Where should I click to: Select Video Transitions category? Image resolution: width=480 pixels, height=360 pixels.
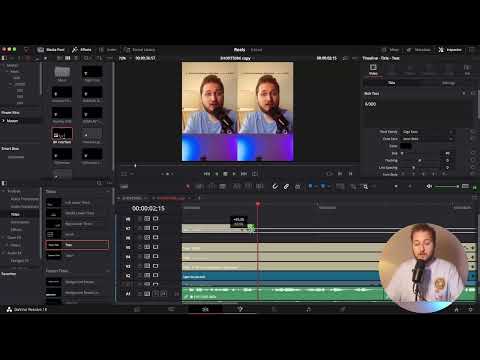click(25, 199)
